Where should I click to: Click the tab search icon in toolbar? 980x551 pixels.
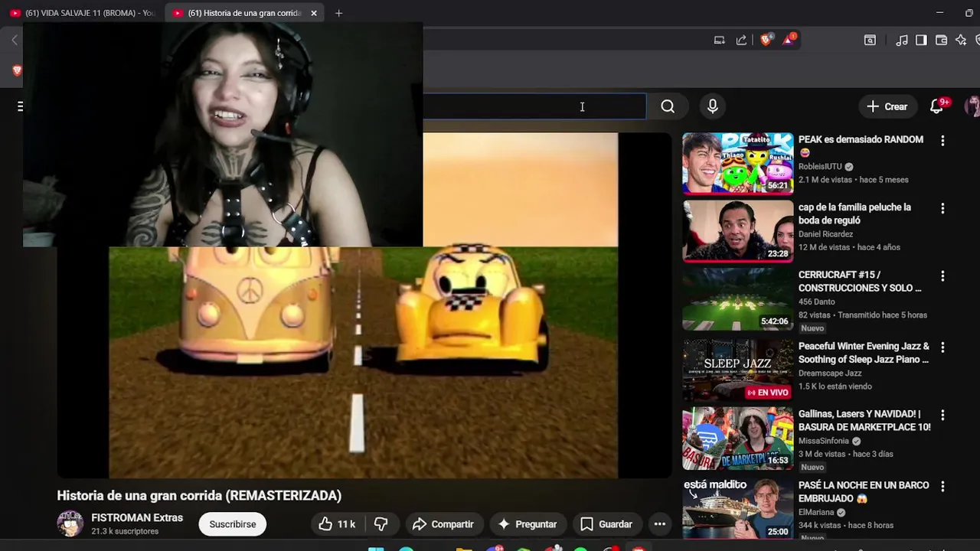pos(870,40)
